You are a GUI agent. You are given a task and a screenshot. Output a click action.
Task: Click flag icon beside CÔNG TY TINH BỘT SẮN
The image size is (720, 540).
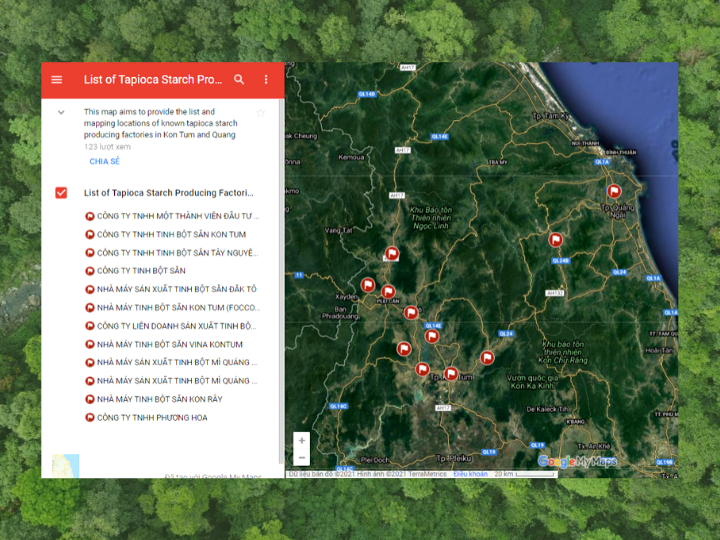(x=90, y=271)
